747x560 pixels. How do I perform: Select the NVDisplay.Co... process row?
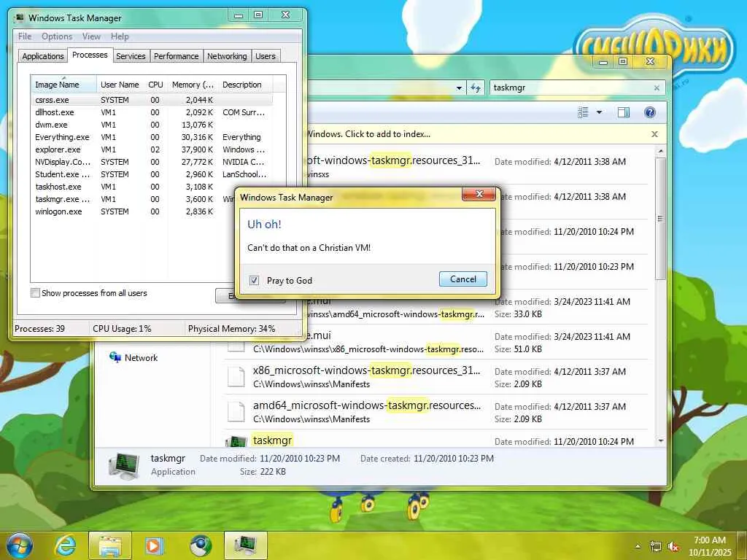click(152, 162)
